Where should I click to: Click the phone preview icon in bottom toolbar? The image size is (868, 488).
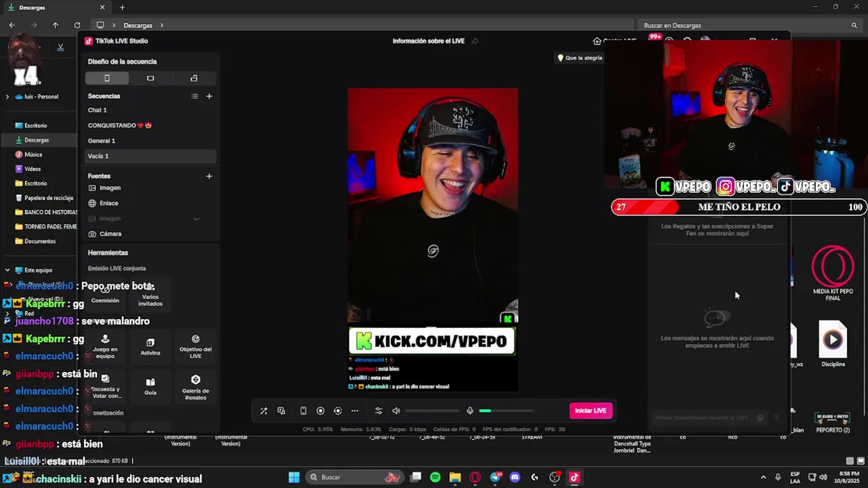pos(303,411)
